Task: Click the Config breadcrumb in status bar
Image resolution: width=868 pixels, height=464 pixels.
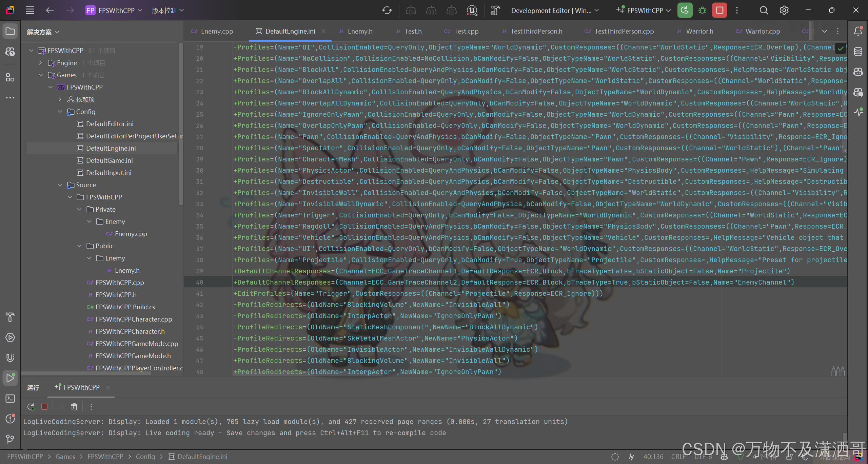Action: tap(145, 457)
